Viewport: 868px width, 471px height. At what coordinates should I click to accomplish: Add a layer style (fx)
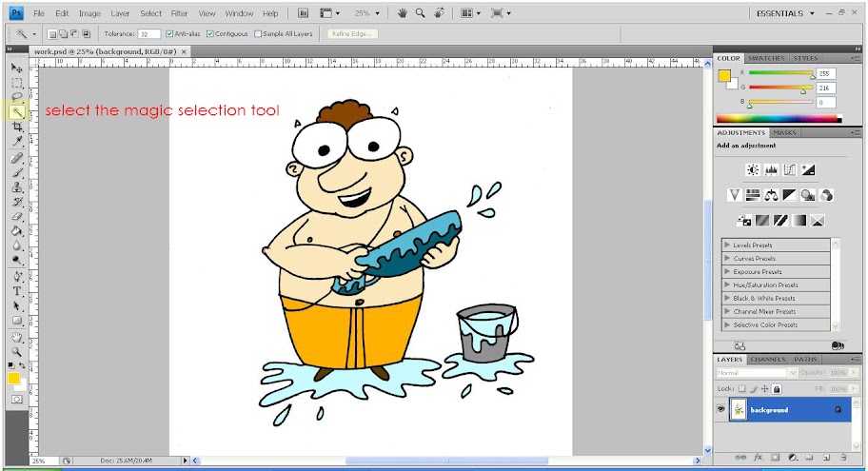(x=758, y=457)
